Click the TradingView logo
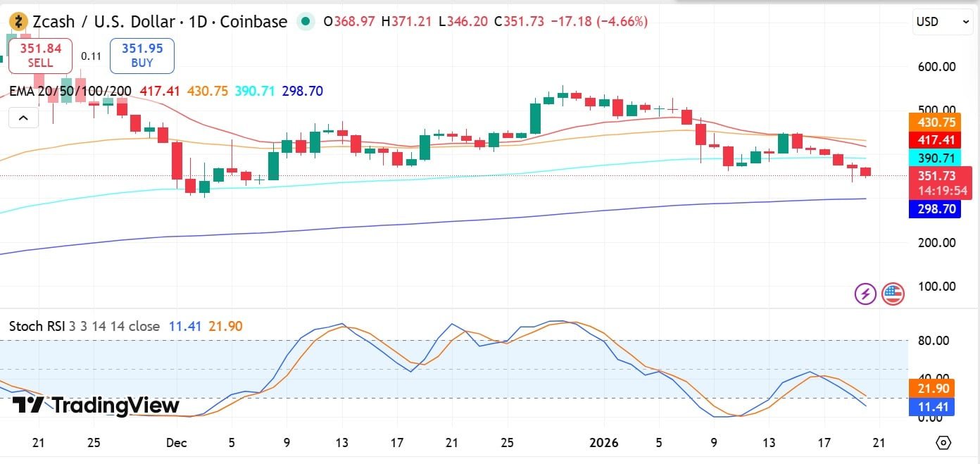 pos(96,406)
